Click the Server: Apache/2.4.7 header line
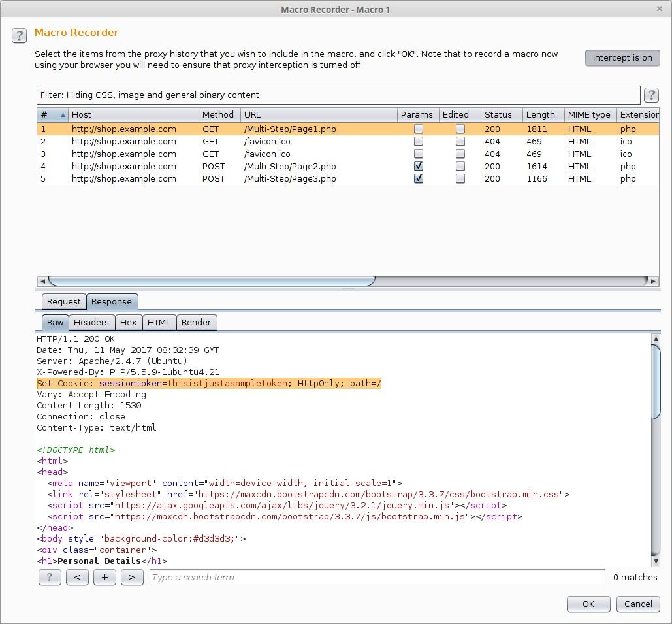672x624 pixels. tap(112, 361)
